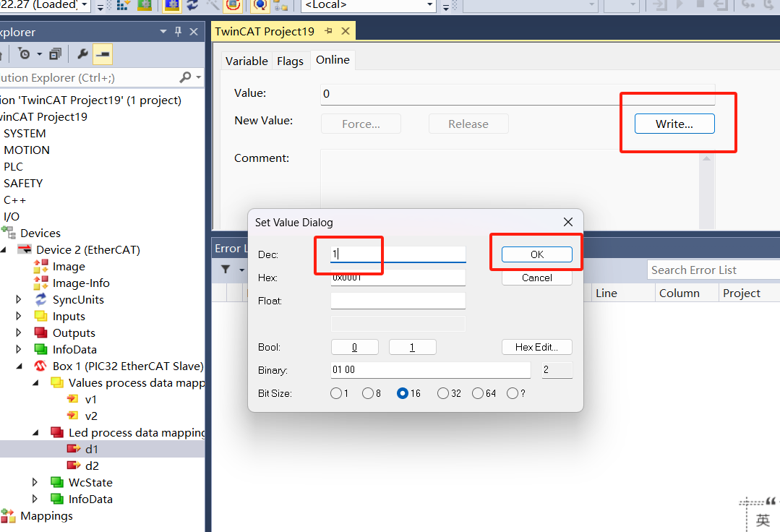
Task: Collapse the Device 2 (EtherCAT) node
Action: (x=4, y=249)
